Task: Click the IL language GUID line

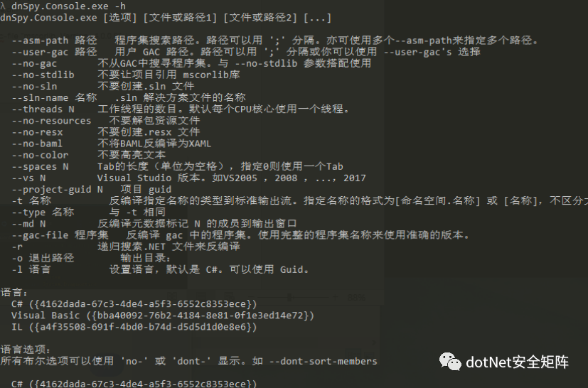Action: (134, 327)
